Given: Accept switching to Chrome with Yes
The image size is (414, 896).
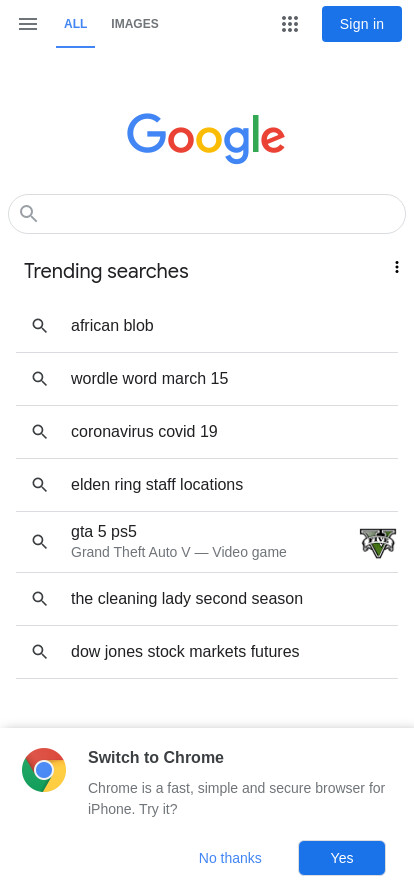Looking at the screenshot, I should [x=342, y=858].
